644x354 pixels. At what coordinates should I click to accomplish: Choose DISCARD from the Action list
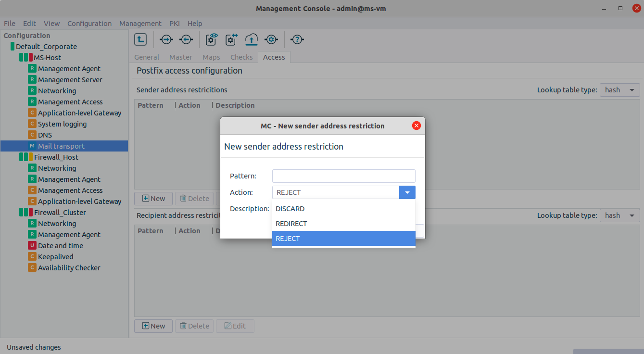[x=343, y=209]
